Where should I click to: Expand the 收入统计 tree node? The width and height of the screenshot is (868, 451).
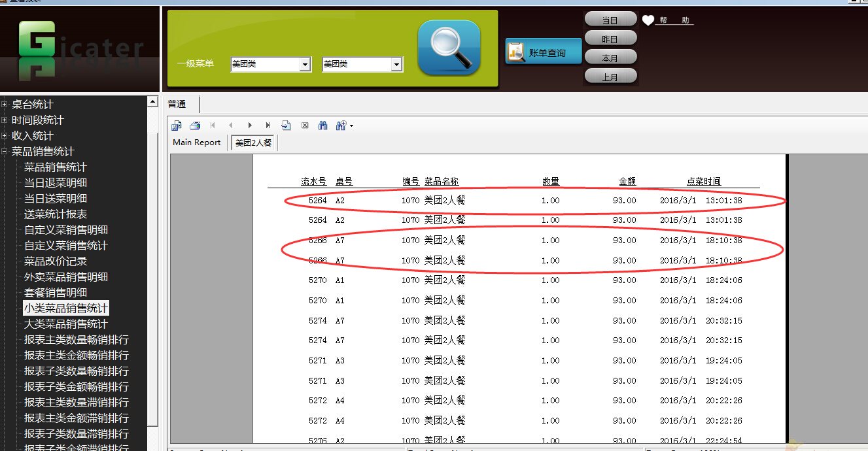5,136
